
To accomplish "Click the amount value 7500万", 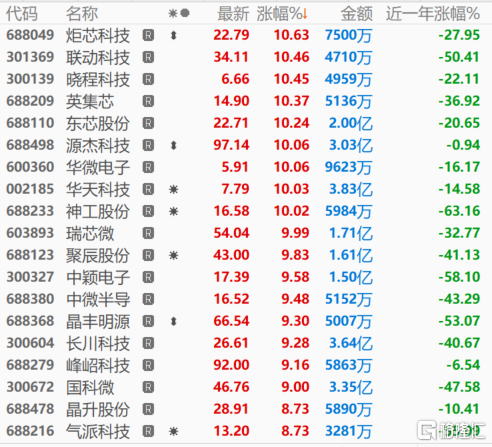I will coord(349,35).
